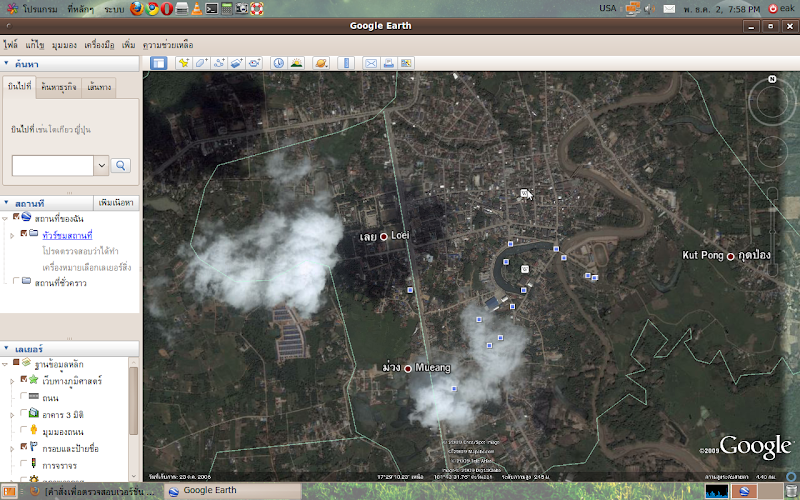Toggle เว็บทางภูมิศาสตร์ layer checkbox
Screen dimensions: 800x500
coord(23,379)
